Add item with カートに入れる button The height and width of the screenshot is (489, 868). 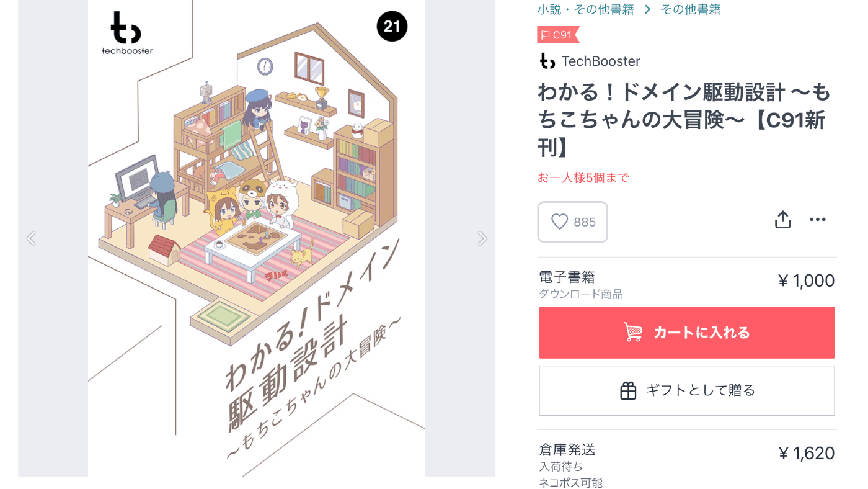pyautogui.click(x=687, y=333)
